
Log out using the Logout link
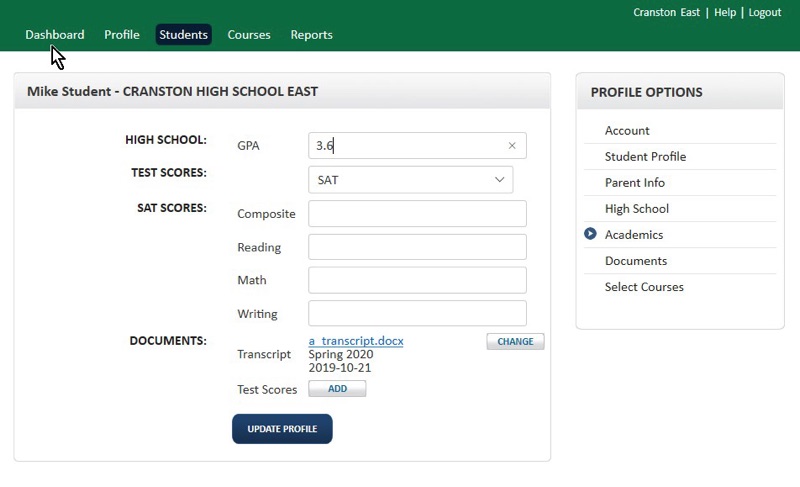pos(765,13)
